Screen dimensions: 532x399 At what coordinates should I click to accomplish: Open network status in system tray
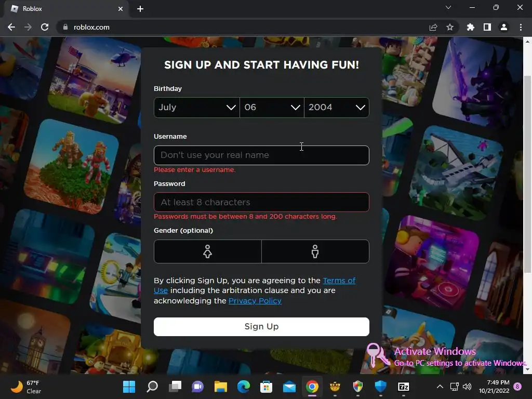click(x=454, y=387)
